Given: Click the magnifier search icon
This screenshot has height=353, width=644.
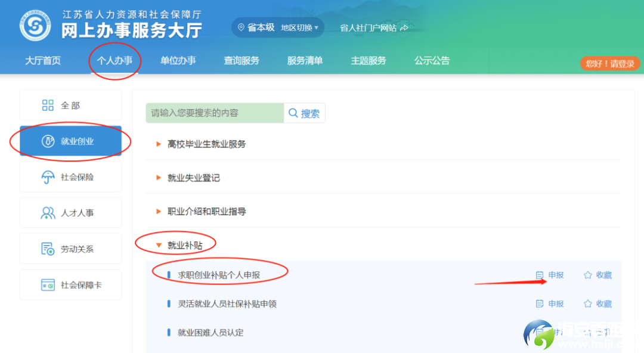Looking at the screenshot, I should (x=293, y=113).
